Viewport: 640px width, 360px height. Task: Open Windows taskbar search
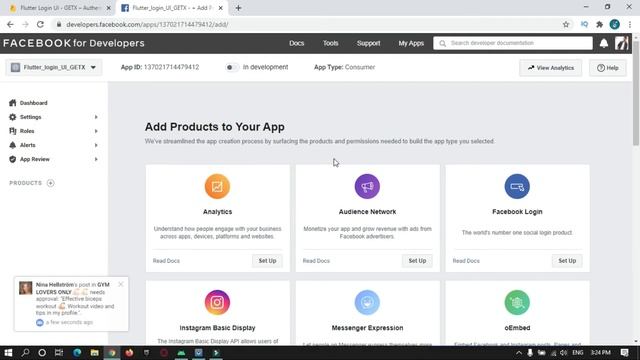[25, 353]
